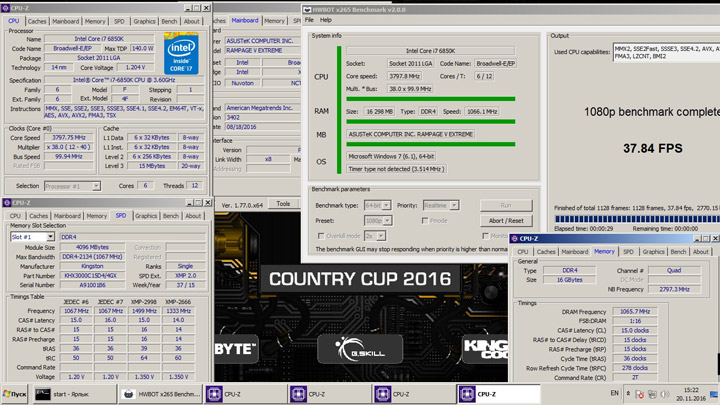Click the volume speaker tray icon

(x=664, y=394)
